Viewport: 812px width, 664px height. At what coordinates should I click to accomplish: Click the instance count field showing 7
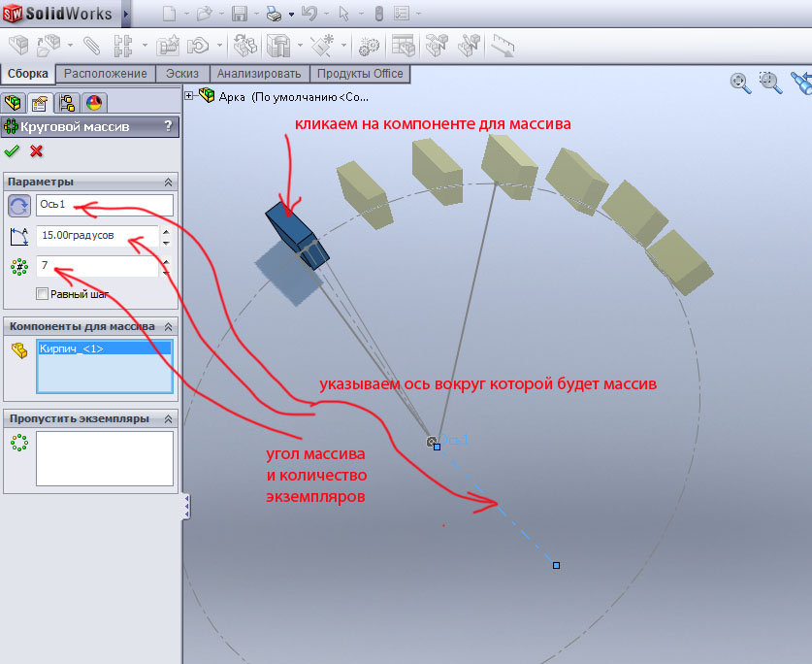pos(96,265)
